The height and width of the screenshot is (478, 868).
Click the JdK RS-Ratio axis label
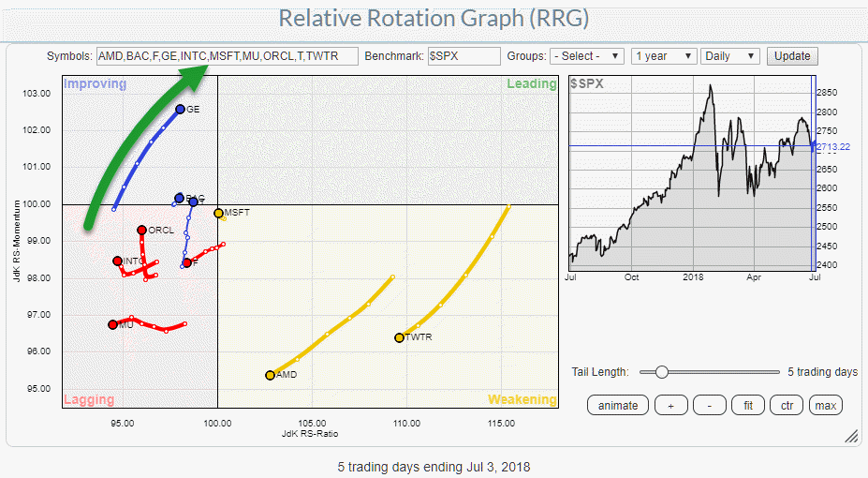310,434
